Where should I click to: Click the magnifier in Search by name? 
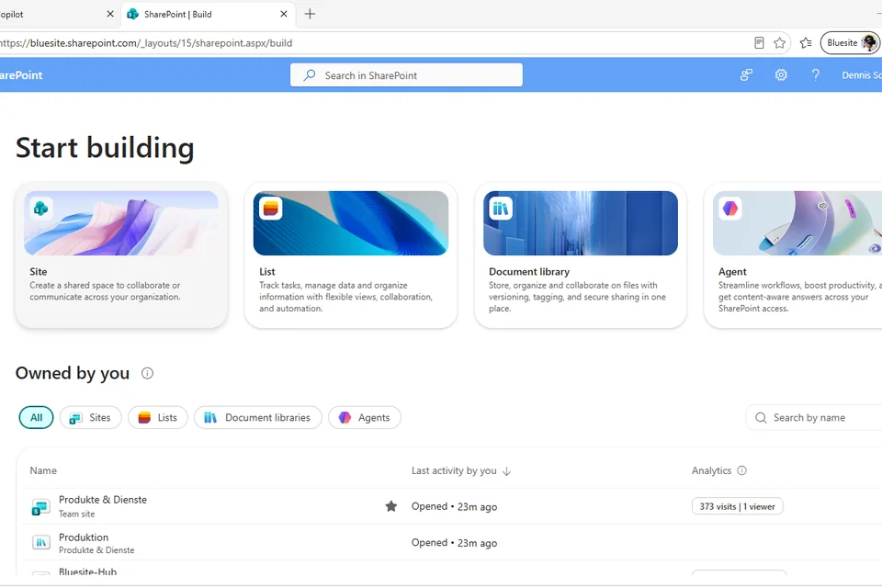coord(761,417)
